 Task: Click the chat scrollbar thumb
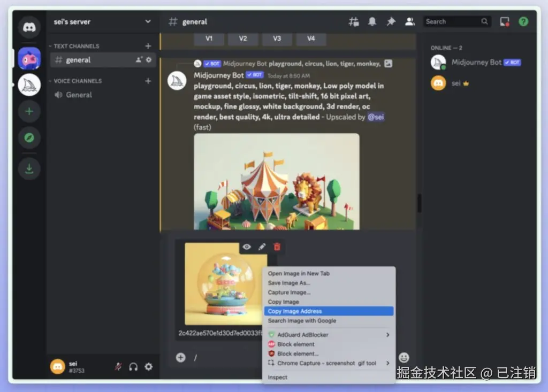coord(419,203)
